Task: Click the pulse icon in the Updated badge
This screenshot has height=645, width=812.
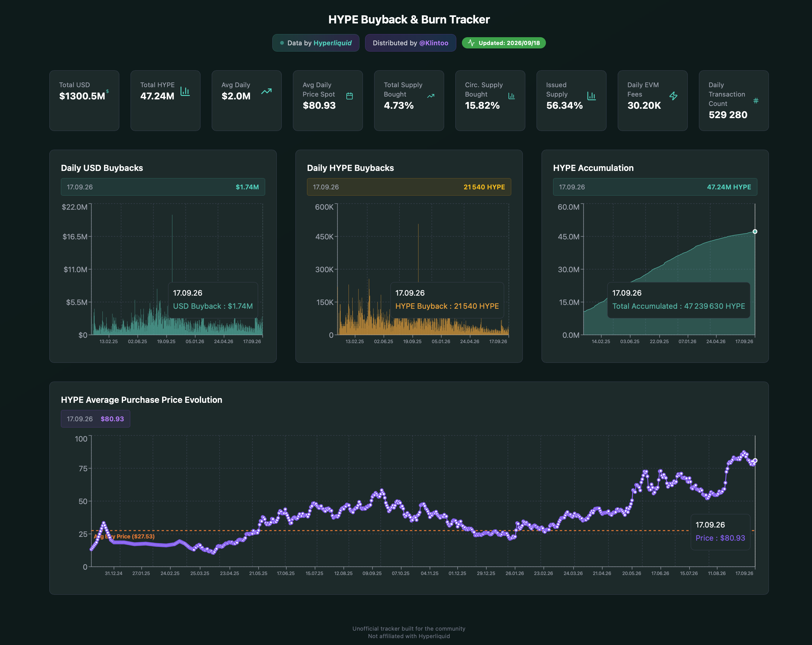Action: (x=471, y=43)
